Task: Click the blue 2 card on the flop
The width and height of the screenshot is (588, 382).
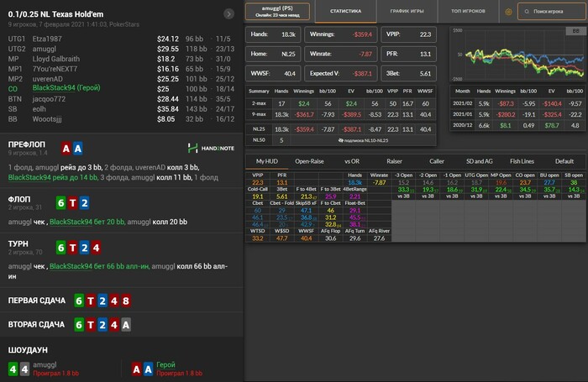Action: (84, 203)
